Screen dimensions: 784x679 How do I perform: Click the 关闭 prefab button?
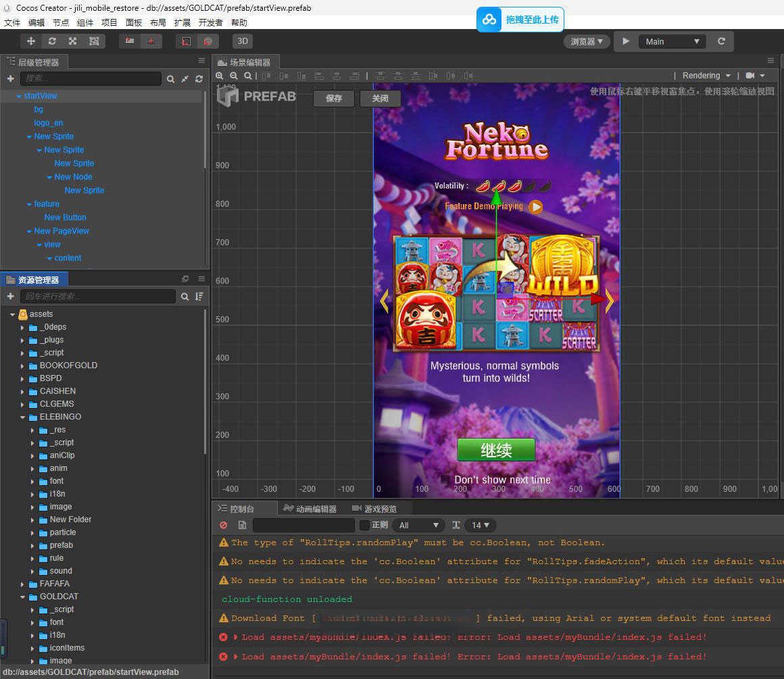380,98
